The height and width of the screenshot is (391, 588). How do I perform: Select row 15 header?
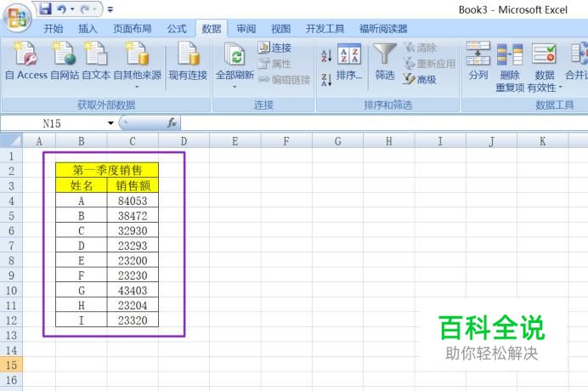(11, 365)
